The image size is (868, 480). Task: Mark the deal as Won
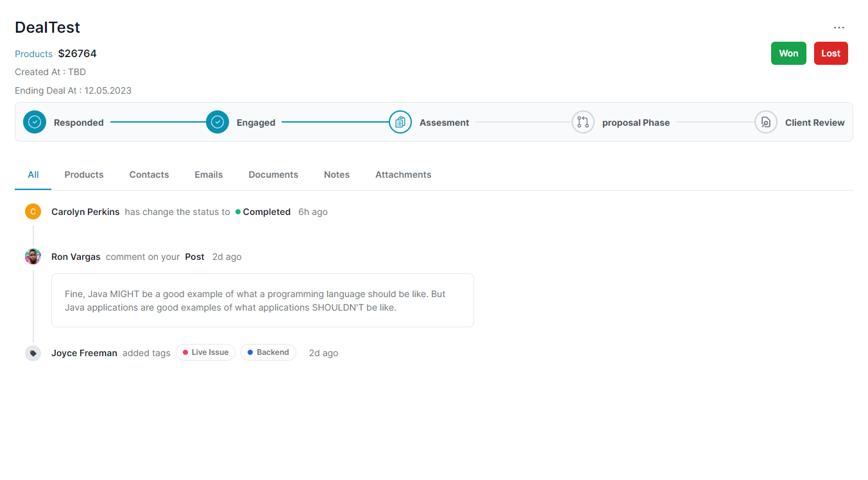pos(788,53)
